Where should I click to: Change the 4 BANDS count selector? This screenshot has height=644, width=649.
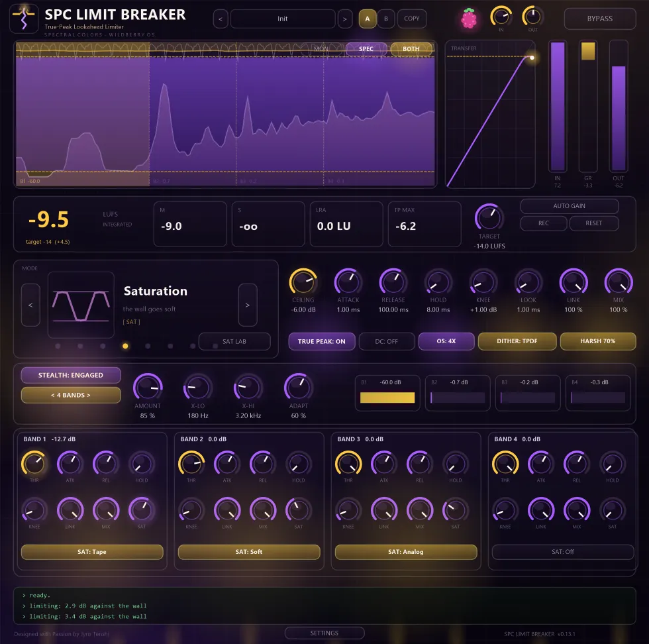coord(71,395)
